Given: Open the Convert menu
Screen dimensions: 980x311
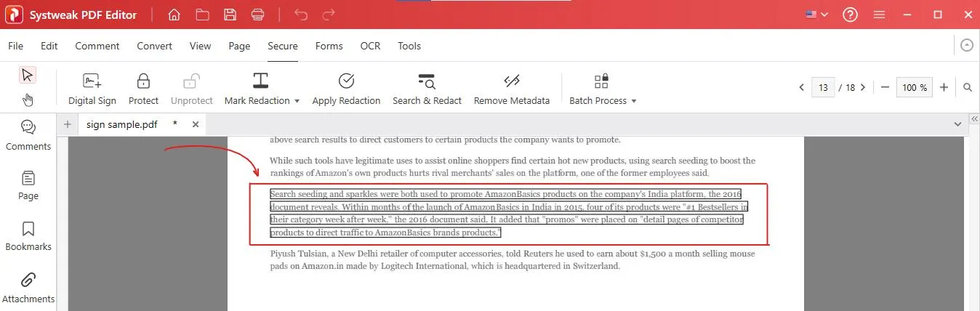Looking at the screenshot, I should click(154, 46).
